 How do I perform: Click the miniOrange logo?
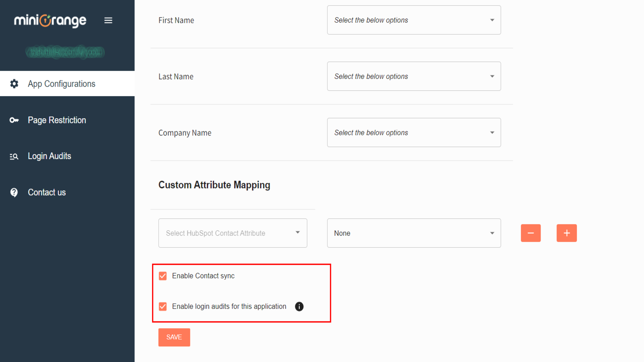[50, 20]
